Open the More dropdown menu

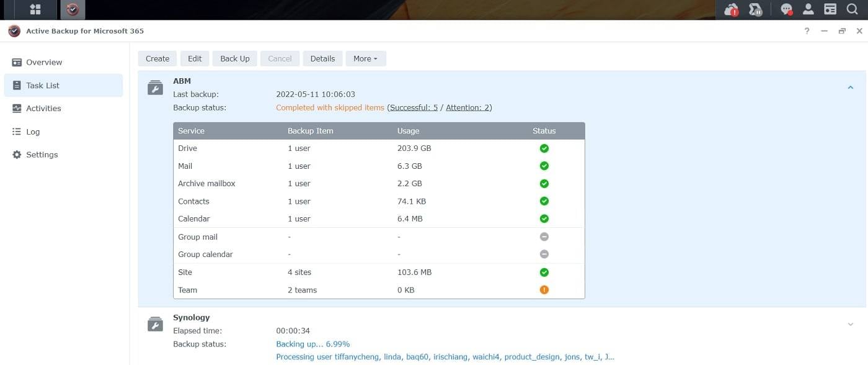click(x=366, y=58)
